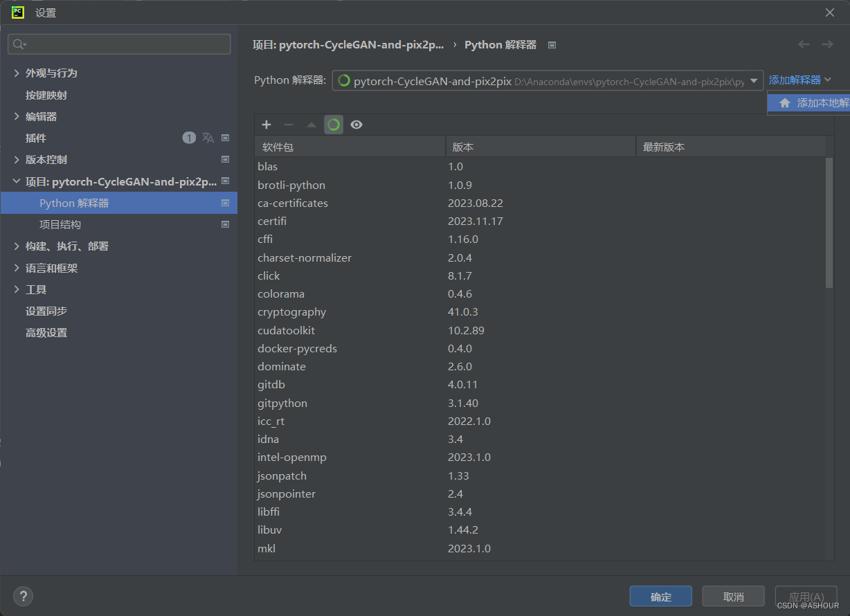The height and width of the screenshot is (616, 850).
Task: Click the project-level marker icon beside 项目 node
Action: (x=225, y=181)
